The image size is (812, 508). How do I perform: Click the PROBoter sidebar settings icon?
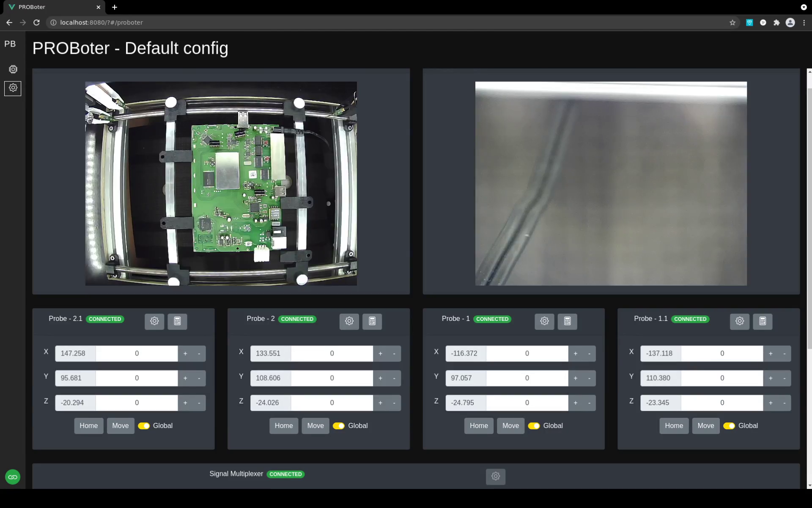(x=13, y=88)
